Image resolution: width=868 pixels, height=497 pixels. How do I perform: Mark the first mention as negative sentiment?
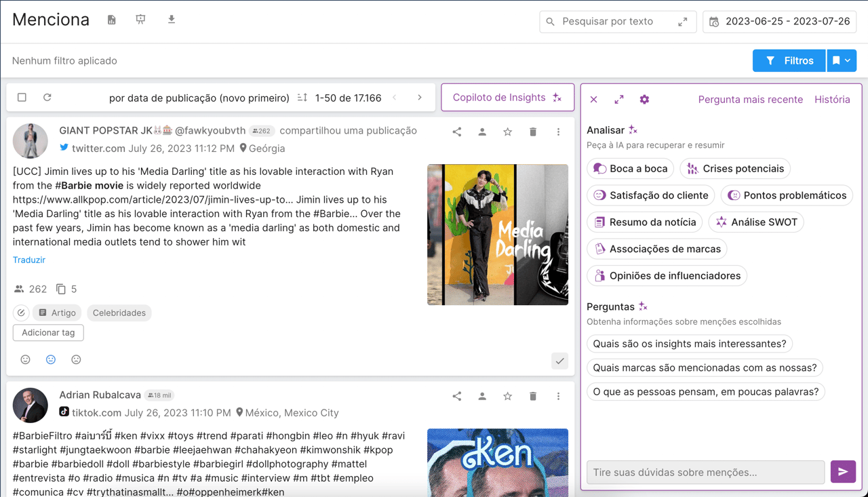76,359
